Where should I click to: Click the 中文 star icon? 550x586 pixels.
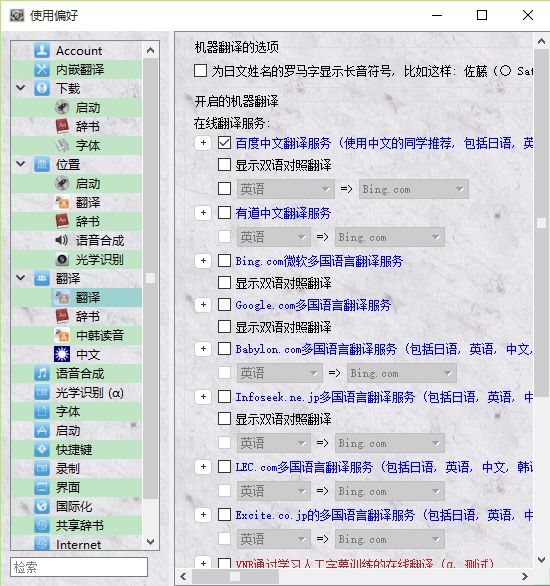tap(62, 354)
